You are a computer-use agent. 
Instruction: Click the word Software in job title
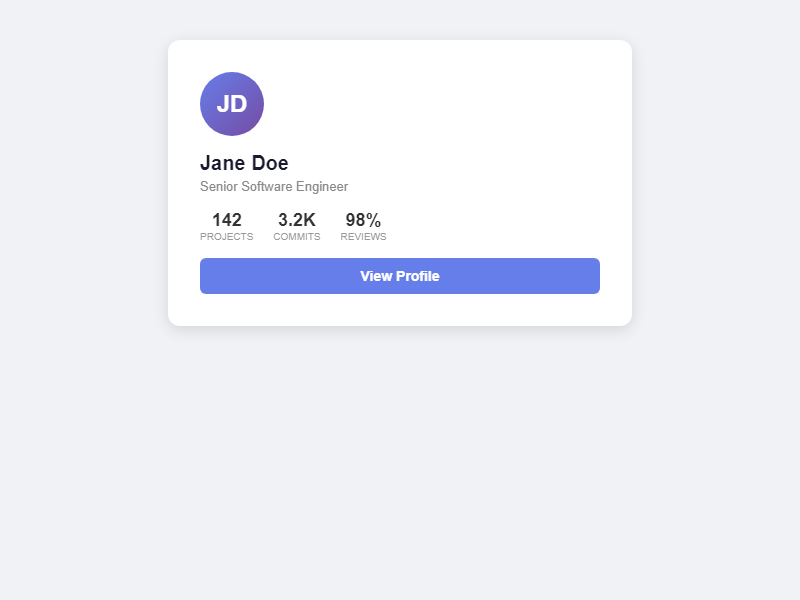tap(267, 187)
